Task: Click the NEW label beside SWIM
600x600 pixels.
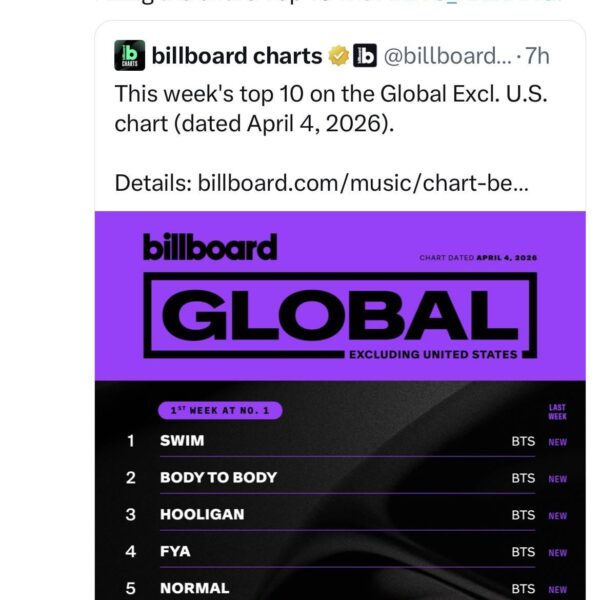Action: [557, 441]
